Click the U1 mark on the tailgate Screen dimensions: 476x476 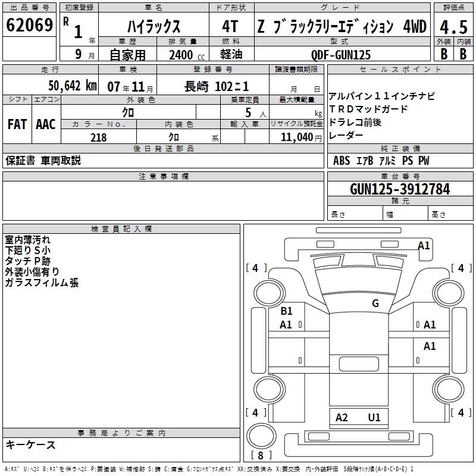click(374, 418)
